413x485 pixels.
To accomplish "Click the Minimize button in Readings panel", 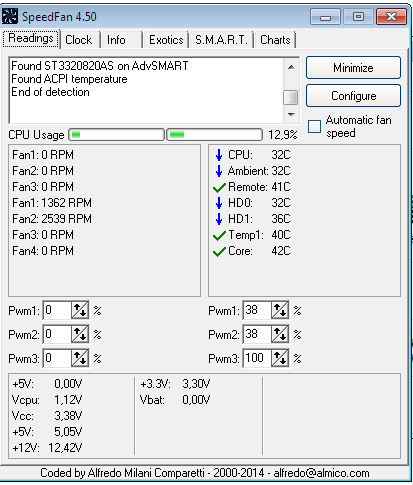I will tap(353, 68).
